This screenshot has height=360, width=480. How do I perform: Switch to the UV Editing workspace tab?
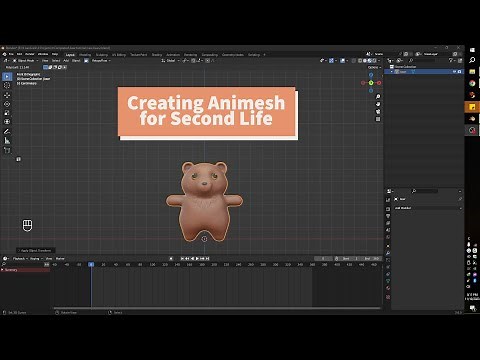point(119,55)
